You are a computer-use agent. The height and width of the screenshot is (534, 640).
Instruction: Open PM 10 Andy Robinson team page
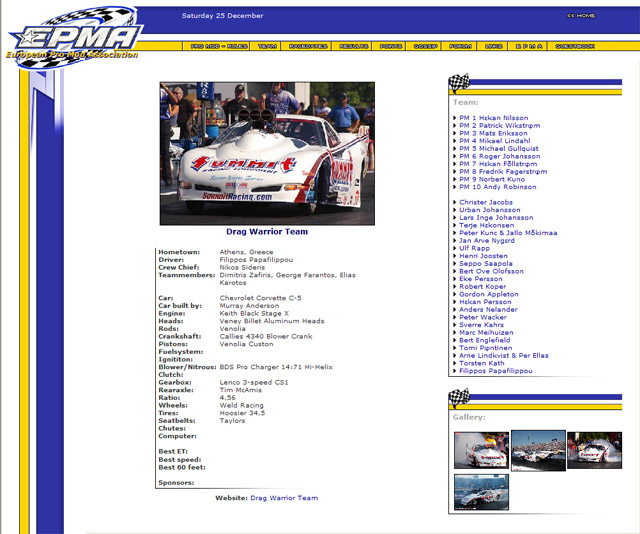pyautogui.click(x=498, y=187)
